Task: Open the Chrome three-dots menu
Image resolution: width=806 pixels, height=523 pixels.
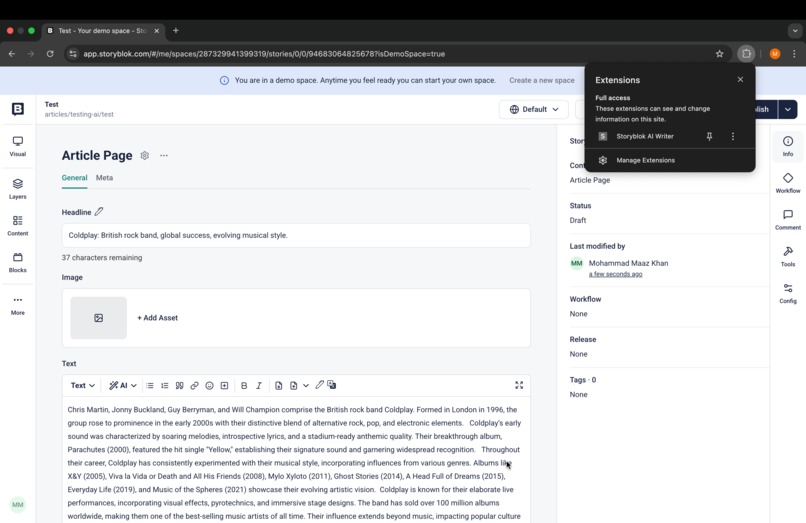Action: click(x=794, y=53)
